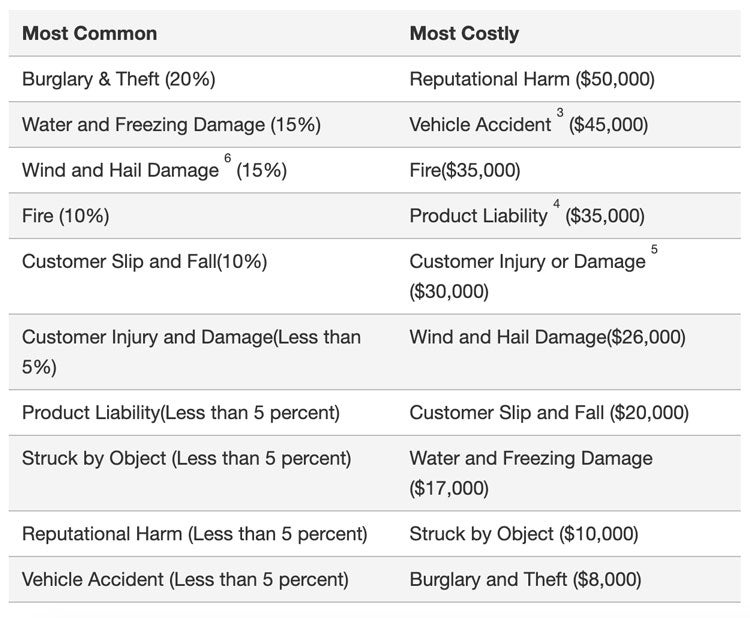The width and height of the screenshot is (750, 618).
Task: Click the Fire($35,000) cell
Action: click(x=465, y=170)
